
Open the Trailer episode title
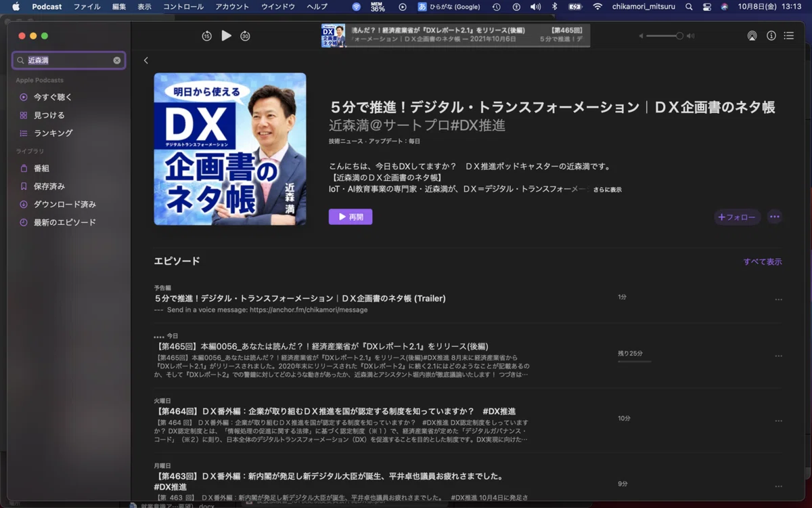tap(300, 298)
